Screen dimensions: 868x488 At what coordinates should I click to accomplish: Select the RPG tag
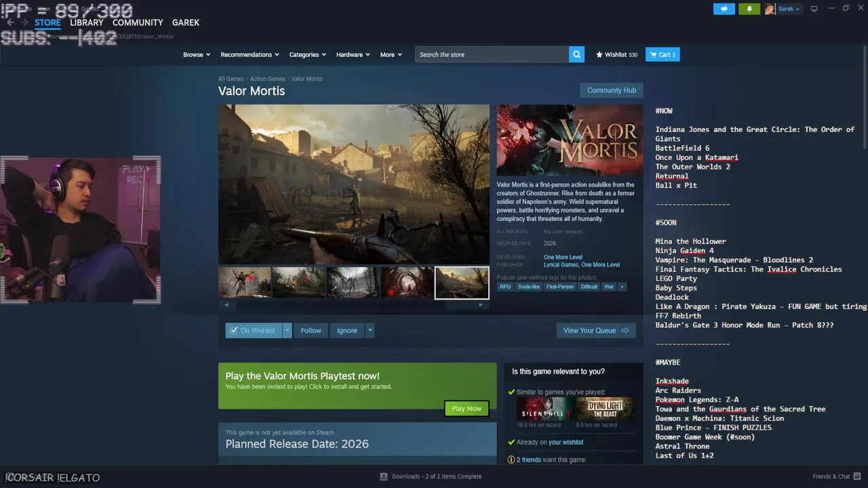pyautogui.click(x=505, y=287)
